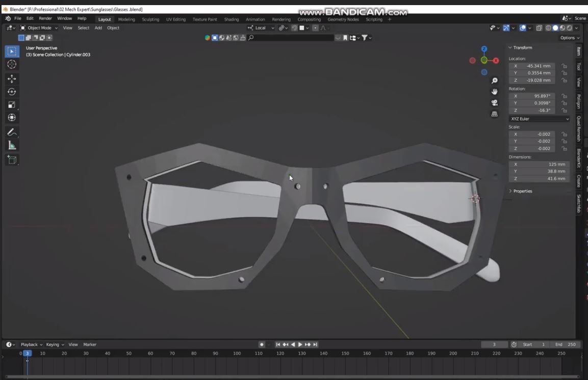Switch to the Sculpting workspace tab
The width and height of the screenshot is (588, 380).
[x=150, y=19]
